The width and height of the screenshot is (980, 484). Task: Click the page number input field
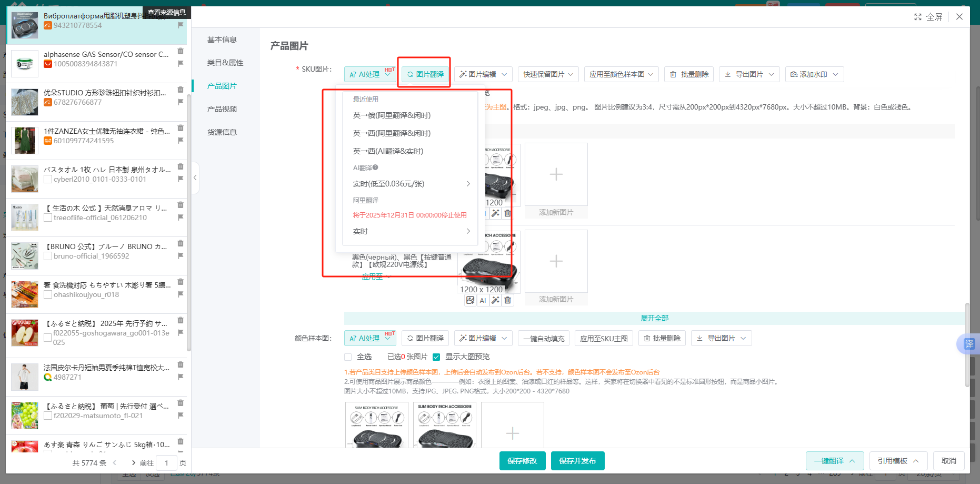[x=166, y=462]
